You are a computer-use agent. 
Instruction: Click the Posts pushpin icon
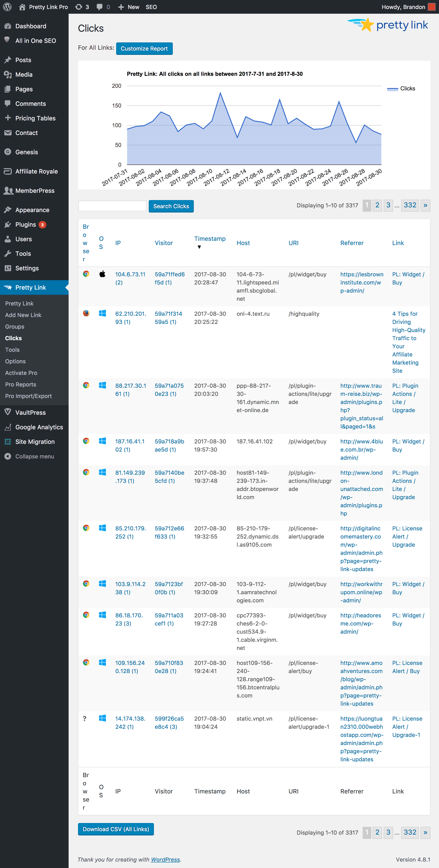(x=8, y=60)
